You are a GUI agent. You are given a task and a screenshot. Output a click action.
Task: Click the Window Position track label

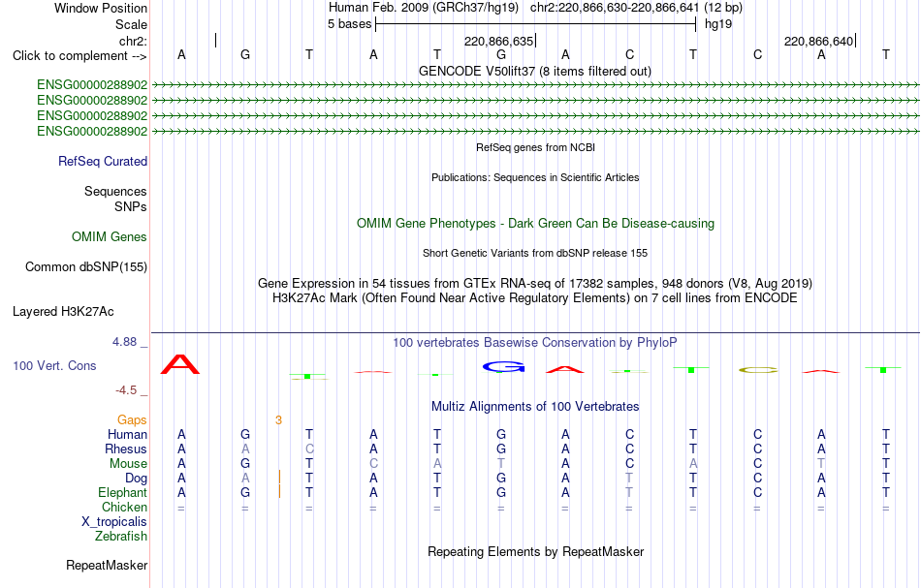point(101,8)
